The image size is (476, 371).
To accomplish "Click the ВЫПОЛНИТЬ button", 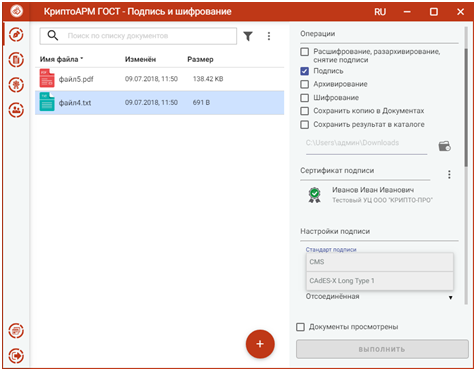I will click(x=382, y=349).
